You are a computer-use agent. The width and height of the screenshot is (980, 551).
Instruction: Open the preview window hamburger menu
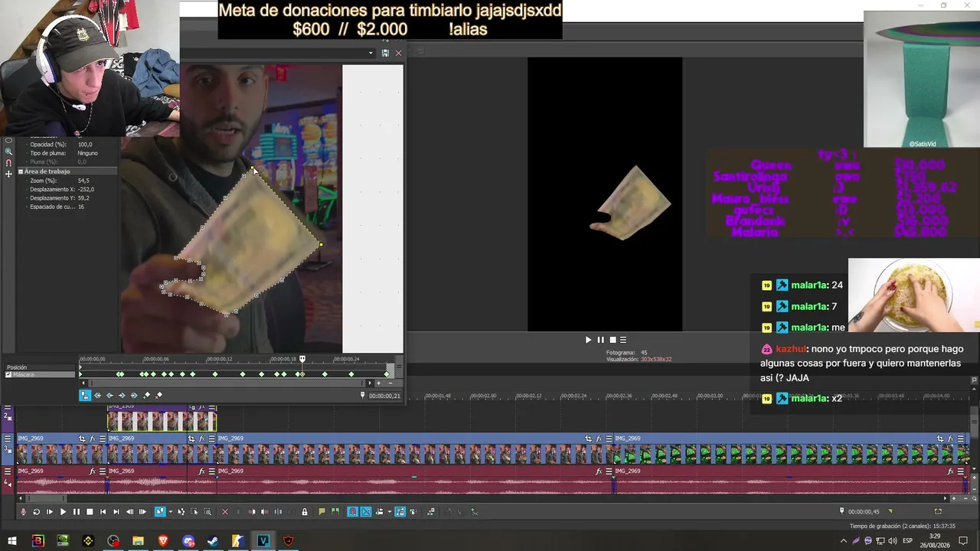coord(623,340)
